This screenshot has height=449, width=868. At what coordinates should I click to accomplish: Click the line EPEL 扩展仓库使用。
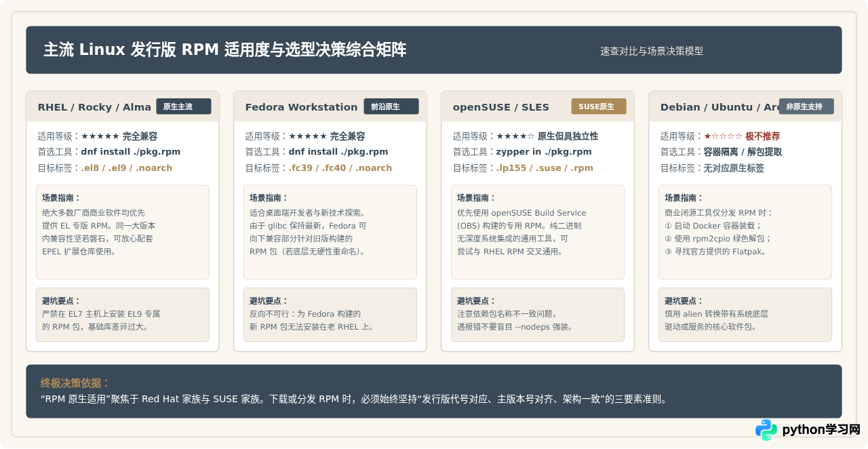point(79,252)
